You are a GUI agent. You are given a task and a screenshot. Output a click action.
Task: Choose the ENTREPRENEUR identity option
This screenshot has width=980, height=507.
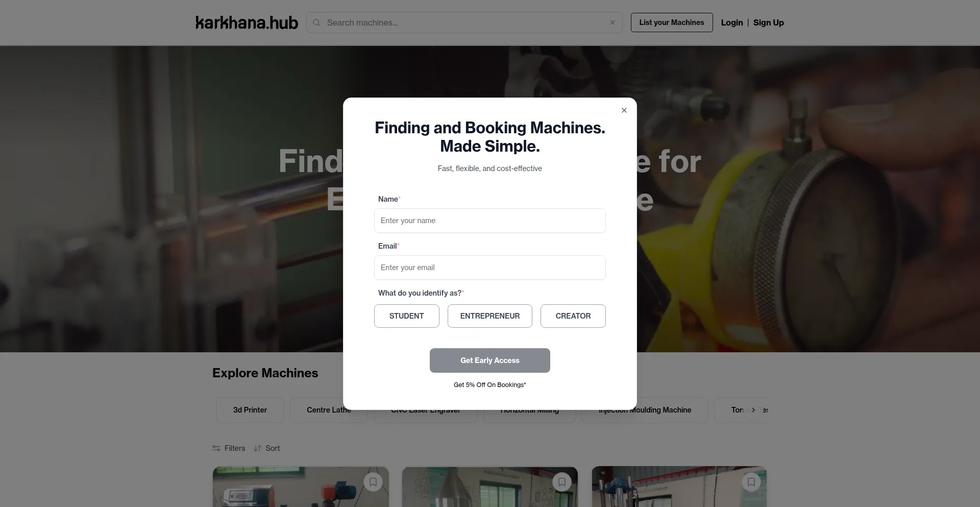point(490,316)
